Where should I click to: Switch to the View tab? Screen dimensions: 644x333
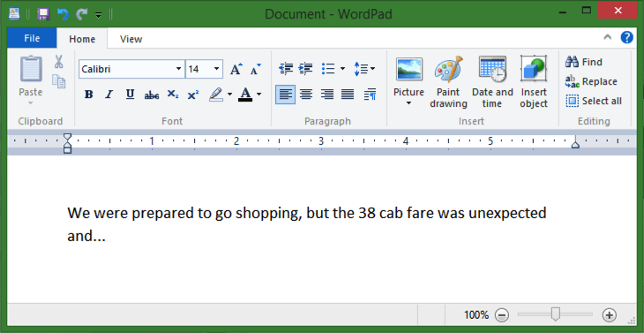click(131, 39)
